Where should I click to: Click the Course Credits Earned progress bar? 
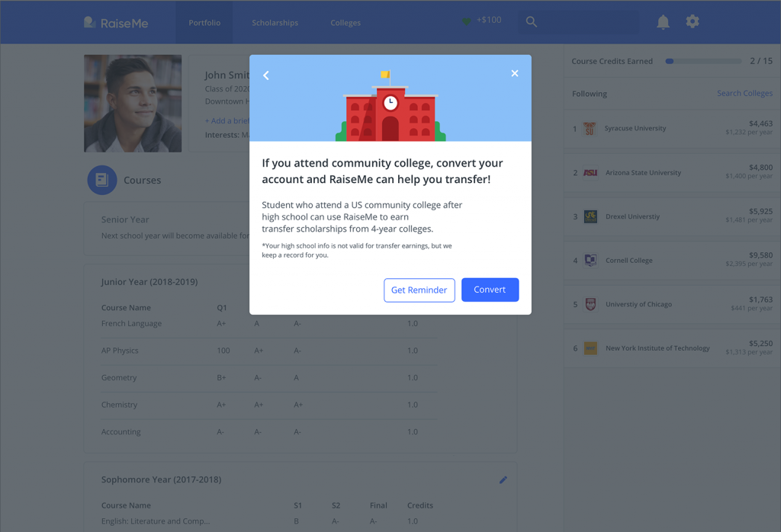tap(703, 61)
